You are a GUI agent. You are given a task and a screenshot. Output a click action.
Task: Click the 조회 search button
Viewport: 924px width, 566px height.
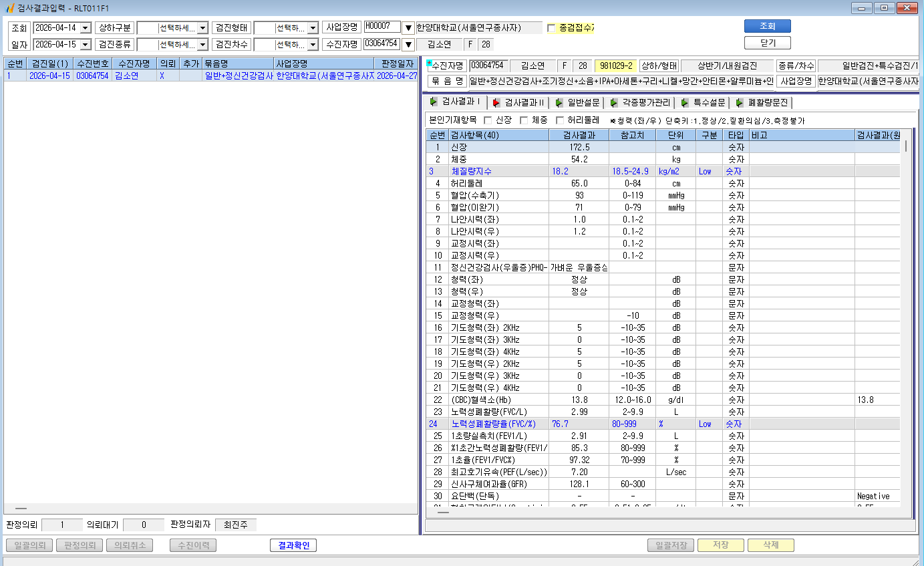[768, 26]
